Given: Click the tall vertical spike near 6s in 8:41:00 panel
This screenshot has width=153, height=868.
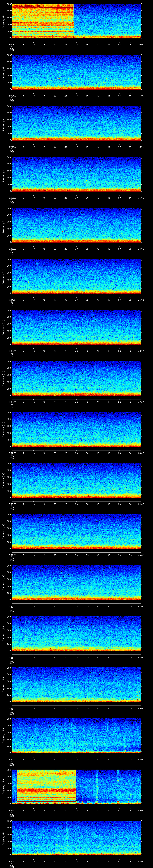Looking at the screenshot, I should (x=26, y=630).
